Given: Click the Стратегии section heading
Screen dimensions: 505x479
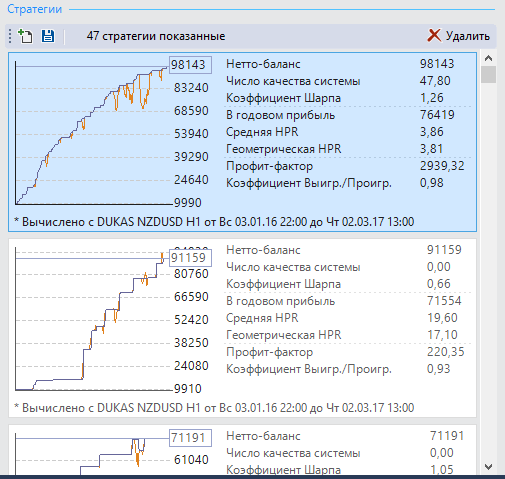Looking at the screenshot, I should (35, 9).
